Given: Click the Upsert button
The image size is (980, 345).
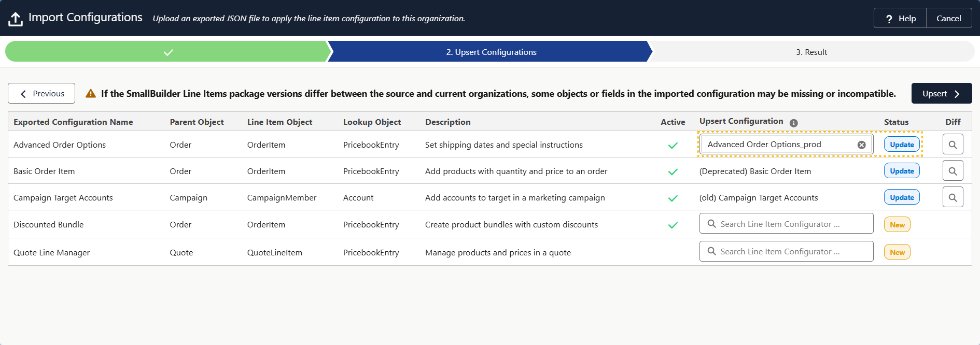Looking at the screenshot, I should (941, 94).
